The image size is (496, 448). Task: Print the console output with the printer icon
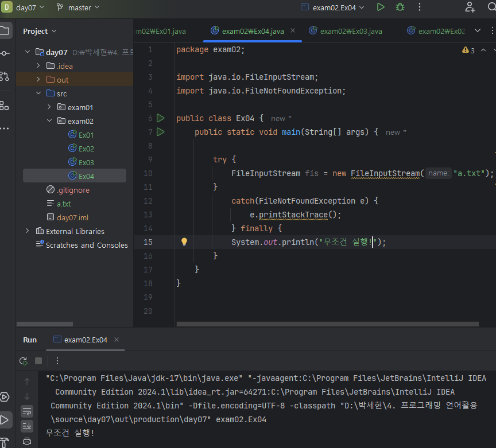point(27,441)
